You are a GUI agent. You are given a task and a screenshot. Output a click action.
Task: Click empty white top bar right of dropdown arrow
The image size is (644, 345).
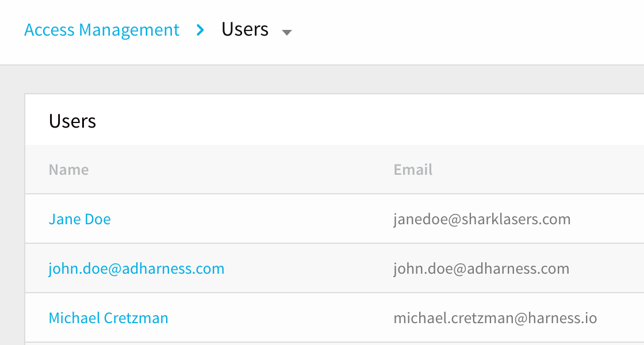(468, 32)
